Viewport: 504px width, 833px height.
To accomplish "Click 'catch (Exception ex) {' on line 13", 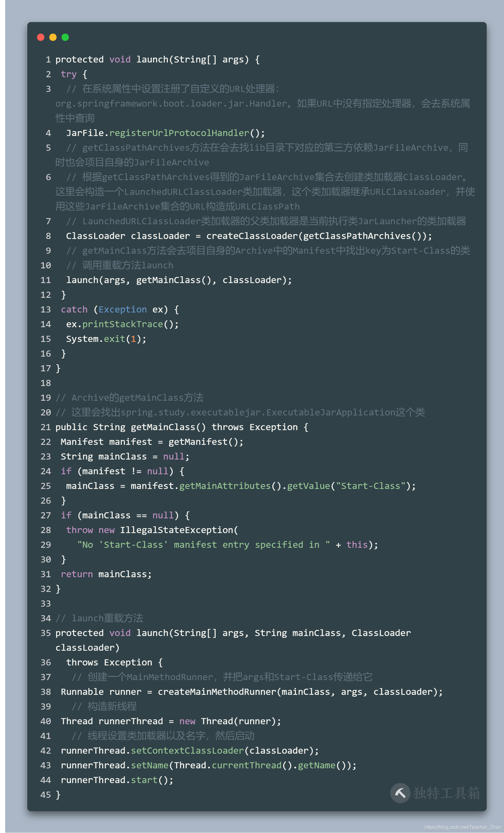I will point(120,309).
